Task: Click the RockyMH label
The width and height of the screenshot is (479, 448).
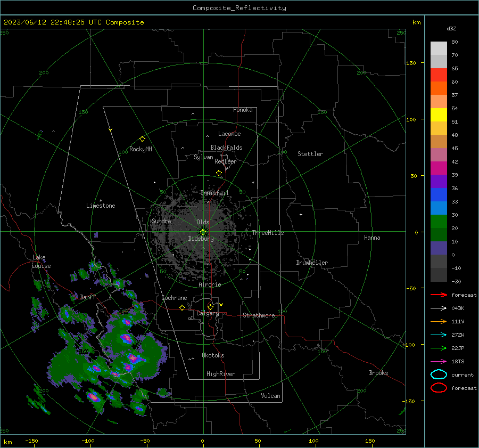Action: (x=141, y=149)
